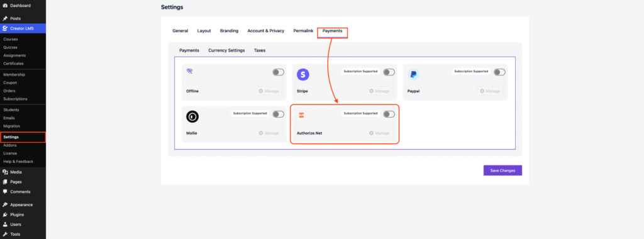Screen dimensions: 644x239
Task: Switch to the Taxes sub-tab
Action: point(260,50)
